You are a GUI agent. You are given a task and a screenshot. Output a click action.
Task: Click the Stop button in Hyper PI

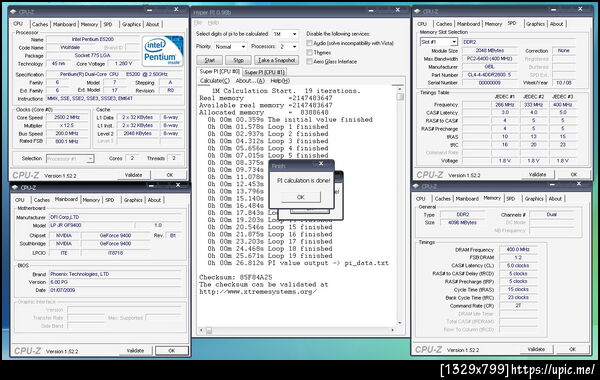click(x=238, y=60)
